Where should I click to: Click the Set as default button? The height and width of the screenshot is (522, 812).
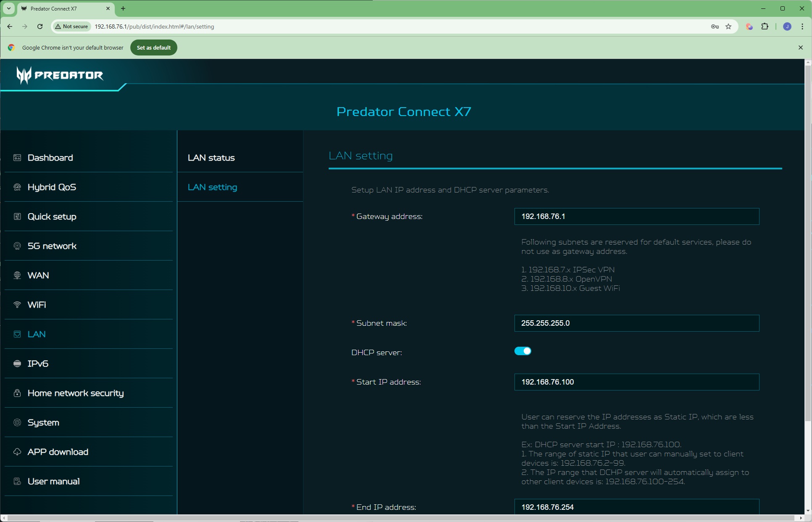coord(153,47)
